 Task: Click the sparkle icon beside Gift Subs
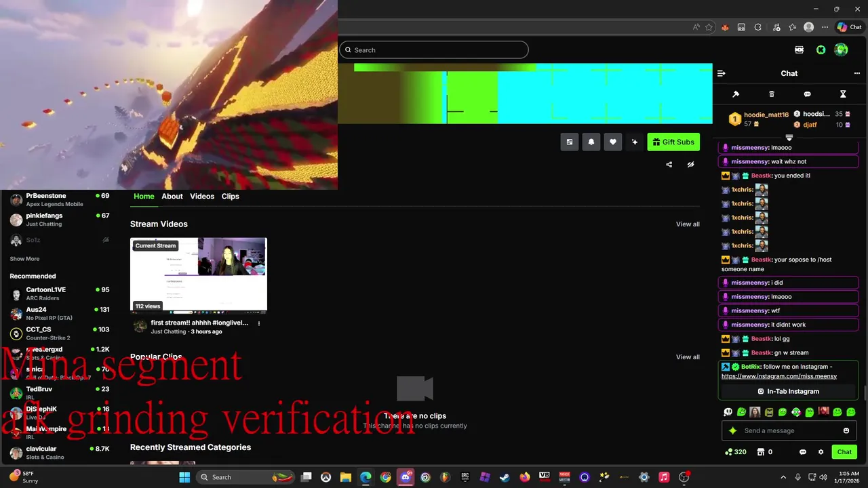635,142
